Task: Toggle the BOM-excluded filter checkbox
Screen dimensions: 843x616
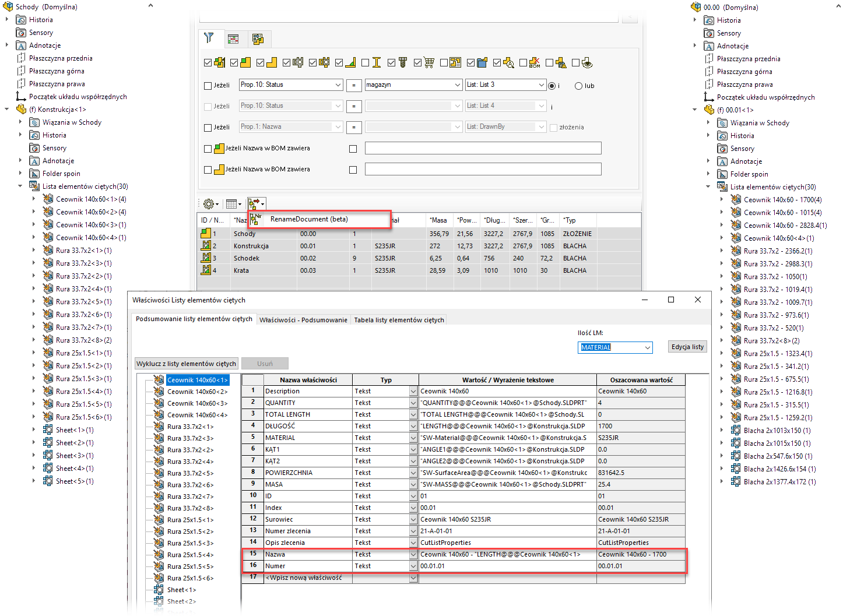Action: click(523, 62)
